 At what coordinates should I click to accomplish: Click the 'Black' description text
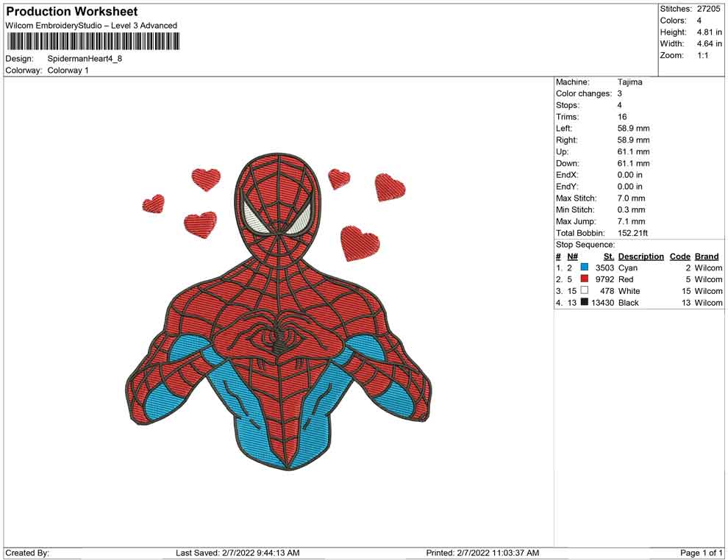coord(629,303)
